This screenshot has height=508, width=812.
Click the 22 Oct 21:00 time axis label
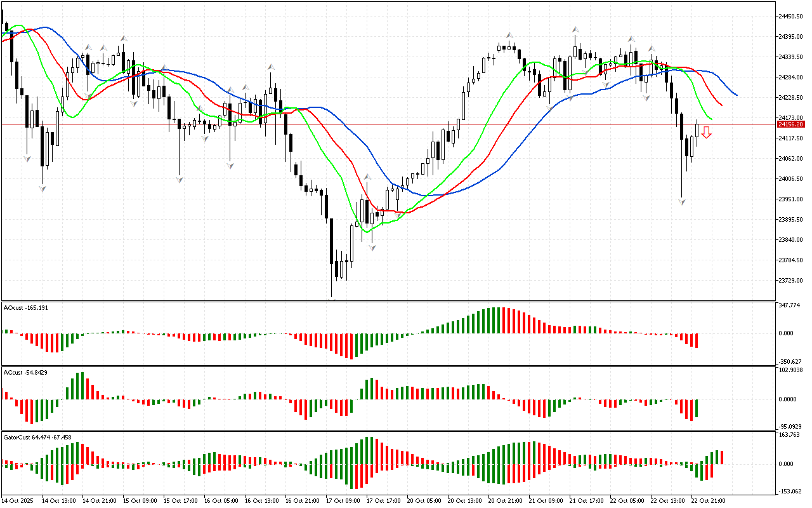tap(708, 500)
